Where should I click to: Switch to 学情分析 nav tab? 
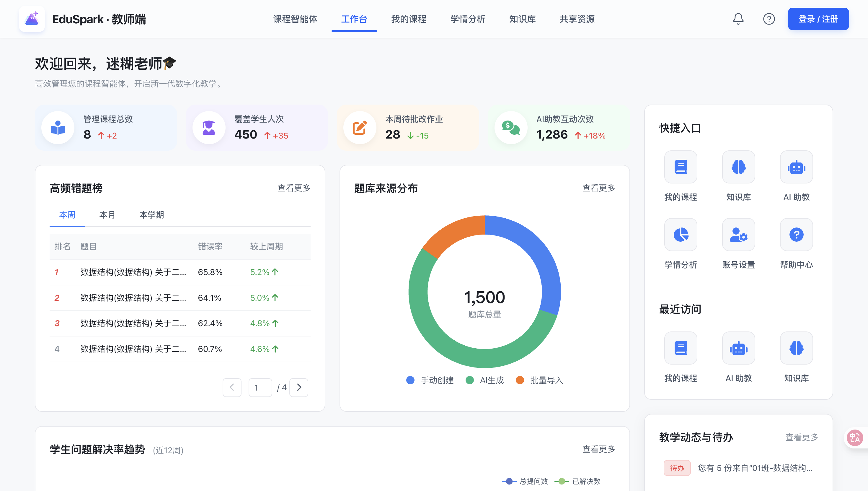click(x=468, y=19)
